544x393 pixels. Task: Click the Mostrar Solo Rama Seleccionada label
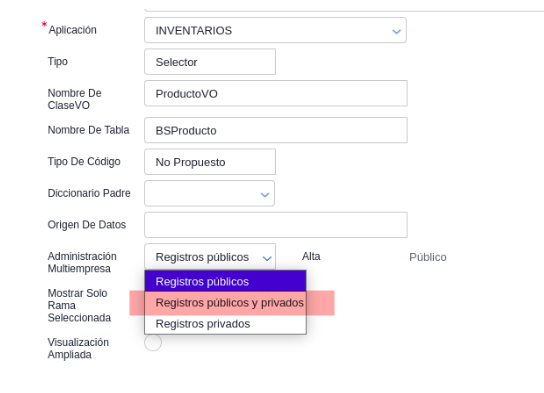point(79,305)
